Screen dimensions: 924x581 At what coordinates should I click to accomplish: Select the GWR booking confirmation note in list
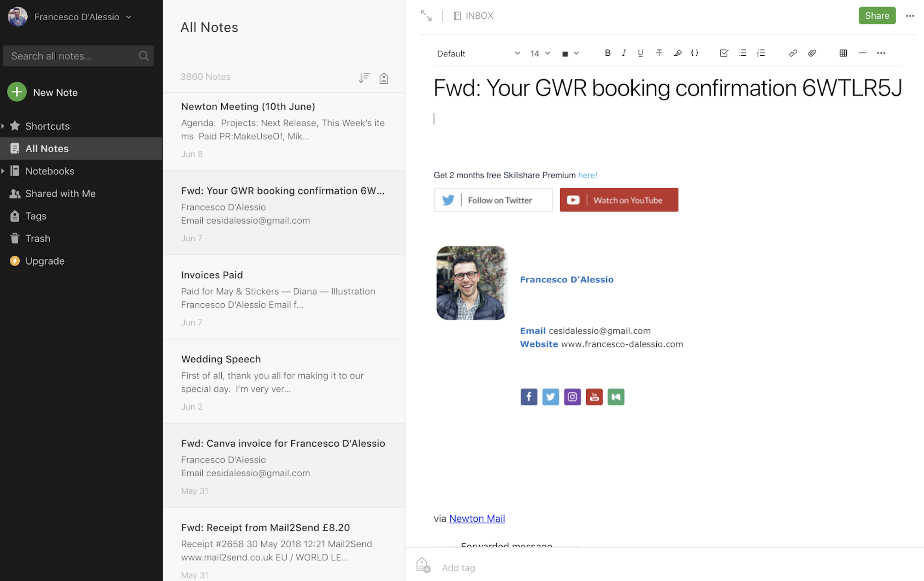[284, 213]
